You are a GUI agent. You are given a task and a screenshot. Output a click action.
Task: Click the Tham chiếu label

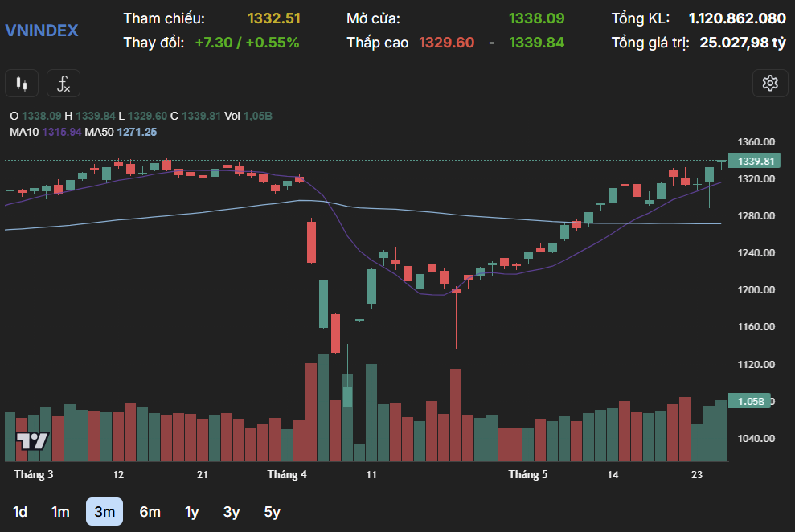(x=164, y=18)
